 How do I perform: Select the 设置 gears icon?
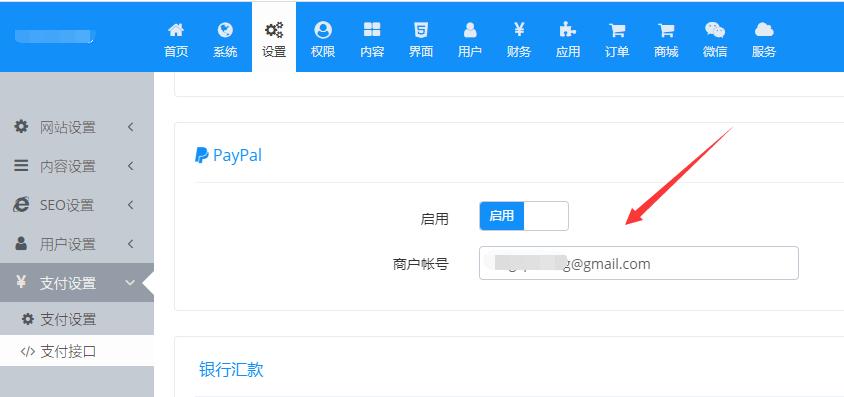[274, 30]
